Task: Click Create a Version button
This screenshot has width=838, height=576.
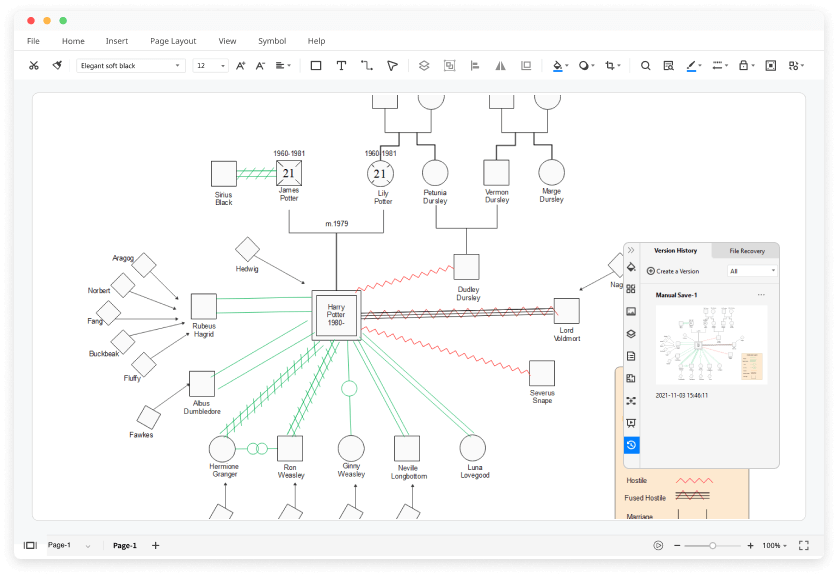Action: [x=673, y=271]
